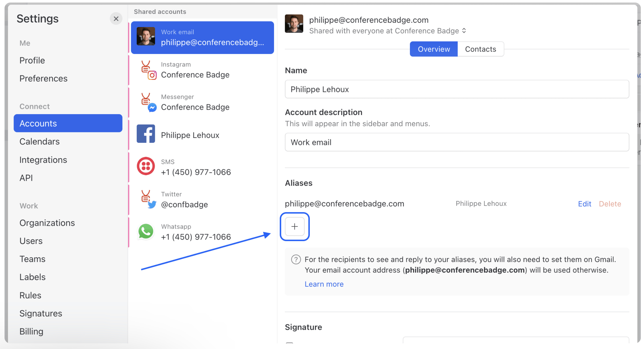Open the sharing dropdown for Conference Badge
The width and height of the screenshot is (644, 349).
pos(388,31)
